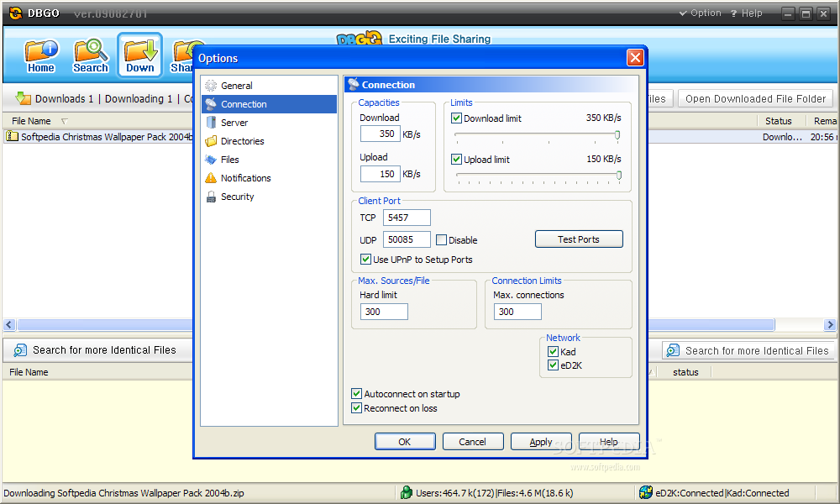Click the Help button in Options dialog
This screenshot has width=840, height=504.
click(608, 442)
